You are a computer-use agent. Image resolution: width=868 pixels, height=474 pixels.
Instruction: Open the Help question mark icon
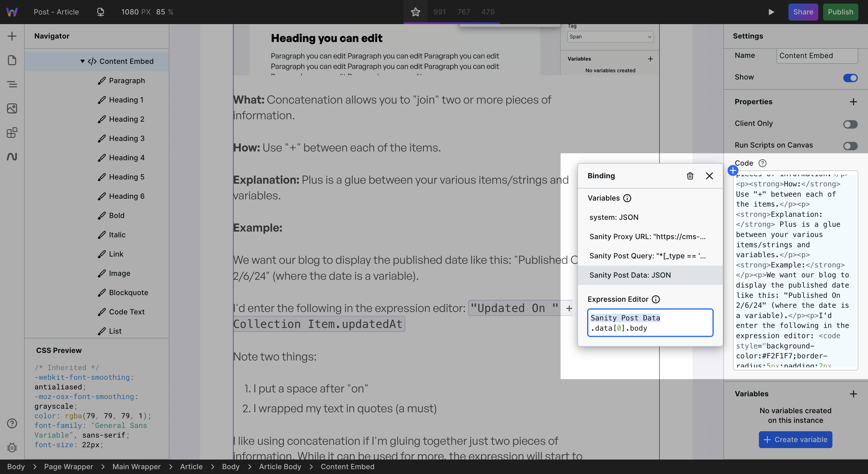pos(12,423)
